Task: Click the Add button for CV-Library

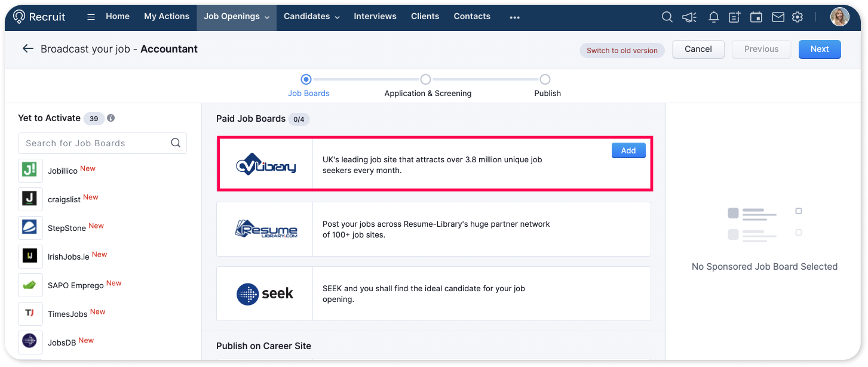Action: pos(628,151)
